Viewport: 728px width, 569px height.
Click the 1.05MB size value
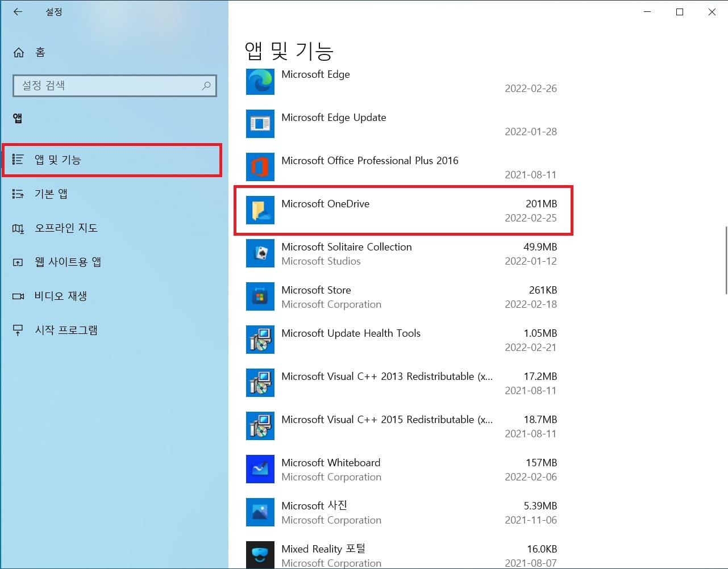point(540,333)
